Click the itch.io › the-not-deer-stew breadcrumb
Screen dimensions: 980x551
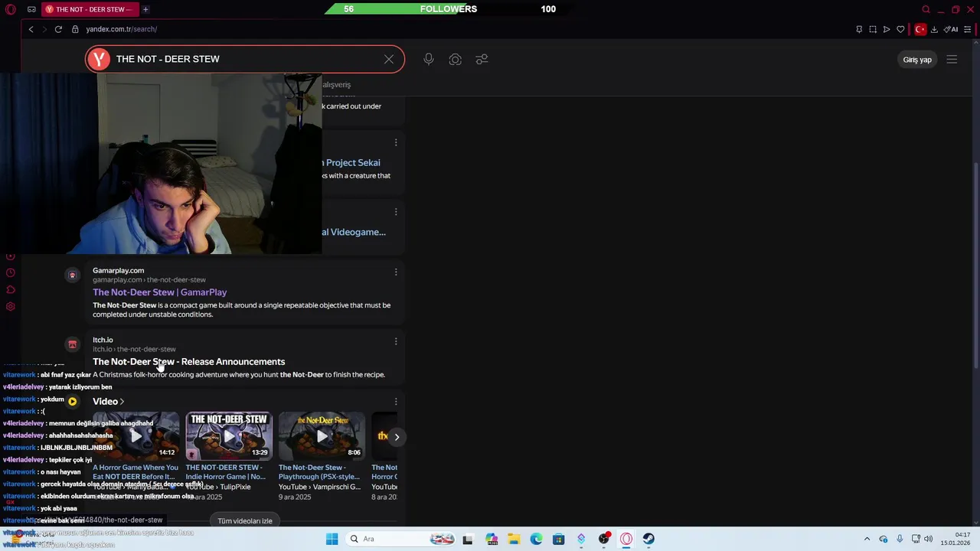pos(134,350)
